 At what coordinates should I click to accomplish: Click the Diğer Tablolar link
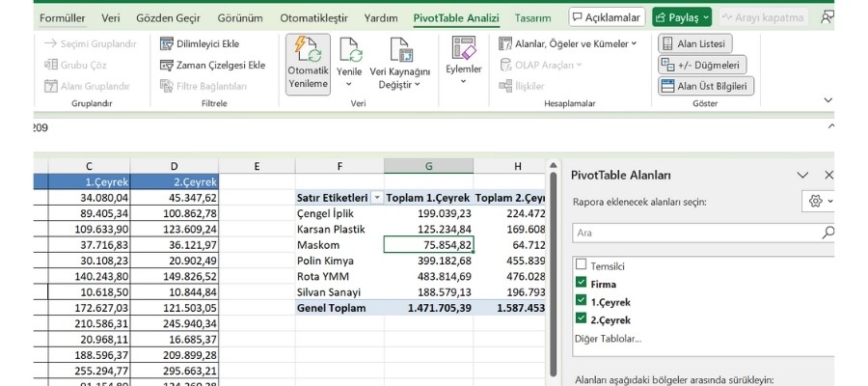click(607, 338)
